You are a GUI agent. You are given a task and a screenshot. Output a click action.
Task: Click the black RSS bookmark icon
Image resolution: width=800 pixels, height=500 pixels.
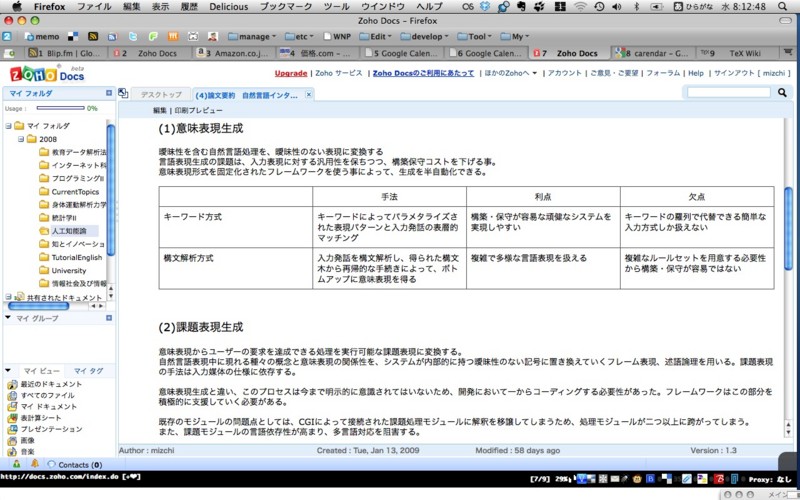[x=93, y=36]
